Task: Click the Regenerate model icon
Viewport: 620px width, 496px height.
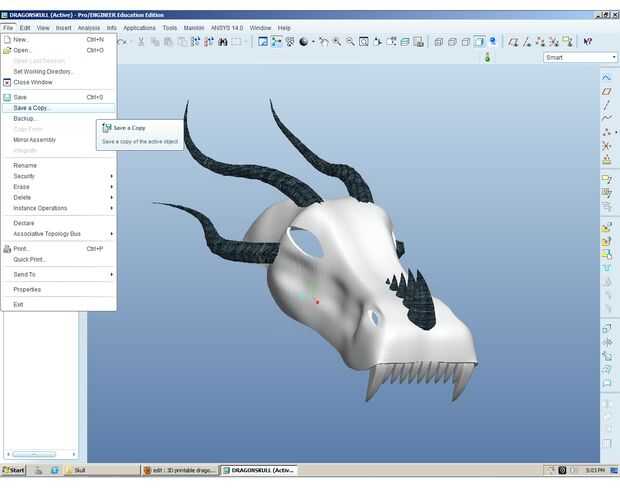Action: [x=195, y=42]
